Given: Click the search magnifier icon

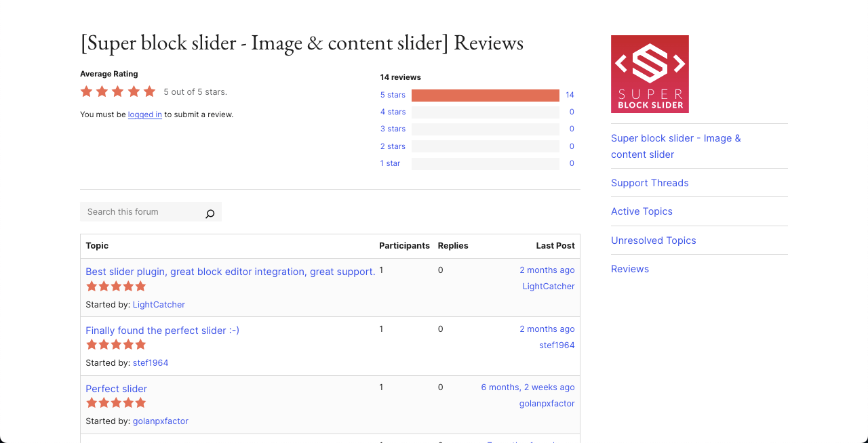Looking at the screenshot, I should coord(210,213).
